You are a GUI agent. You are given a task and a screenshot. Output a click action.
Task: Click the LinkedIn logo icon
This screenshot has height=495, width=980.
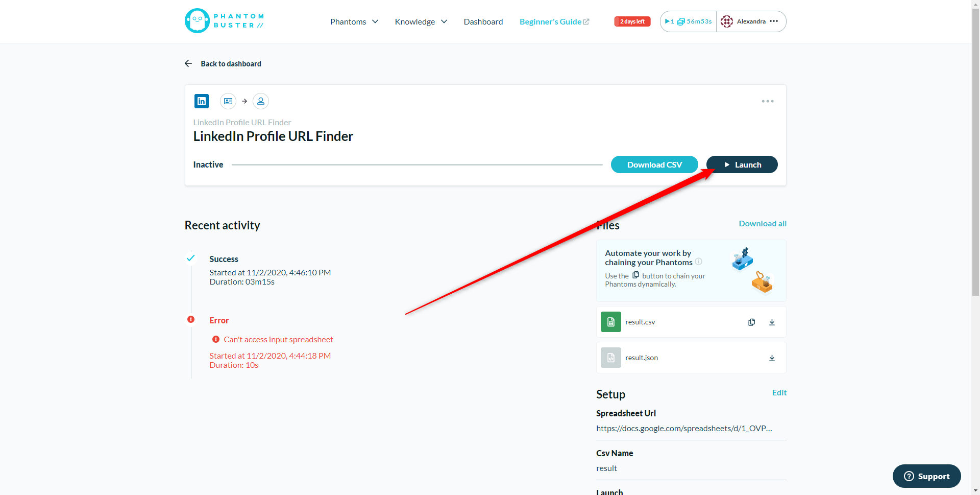point(202,101)
